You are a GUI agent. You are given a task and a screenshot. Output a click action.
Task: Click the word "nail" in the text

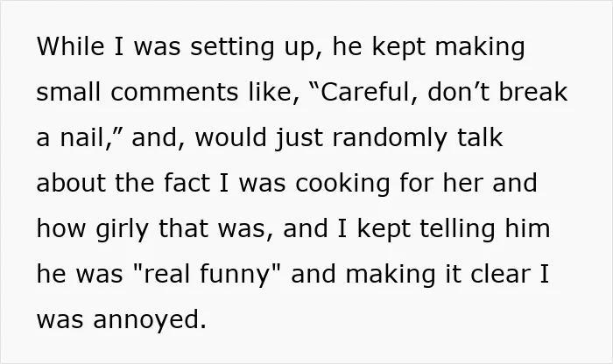[x=81, y=137]
